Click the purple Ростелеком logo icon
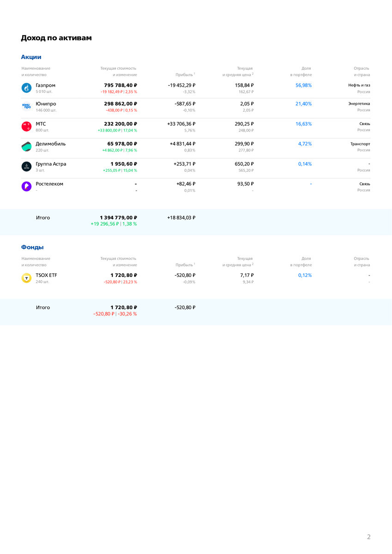392x554 pixels. tap(26, 187)
